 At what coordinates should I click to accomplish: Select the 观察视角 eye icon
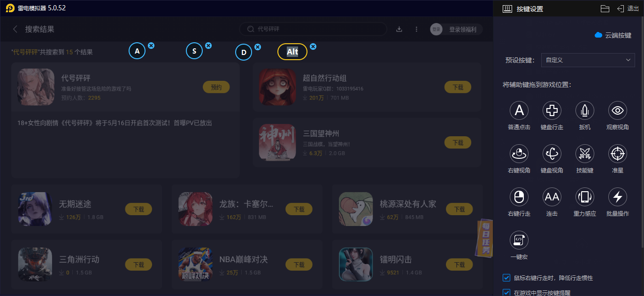[618, 110]
